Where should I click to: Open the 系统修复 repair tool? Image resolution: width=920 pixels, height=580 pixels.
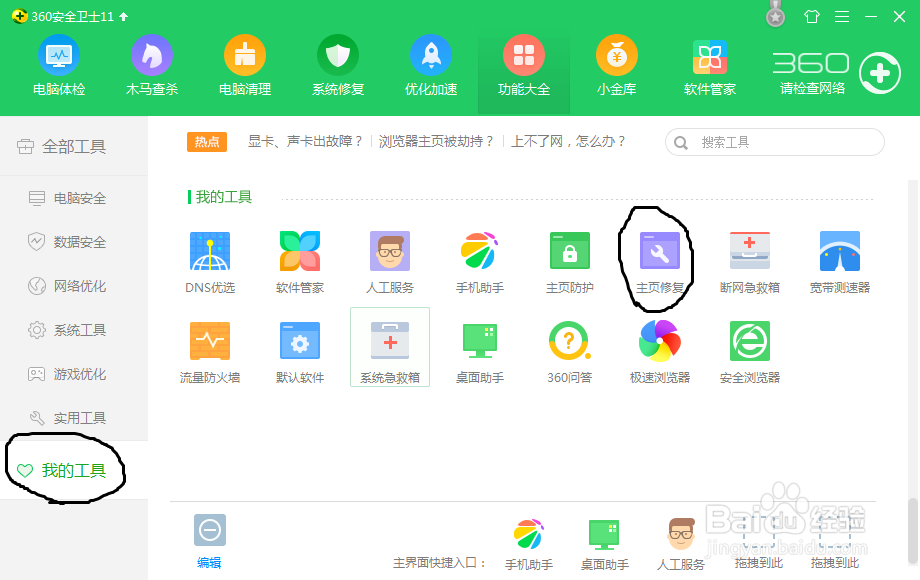coord(337,65)
